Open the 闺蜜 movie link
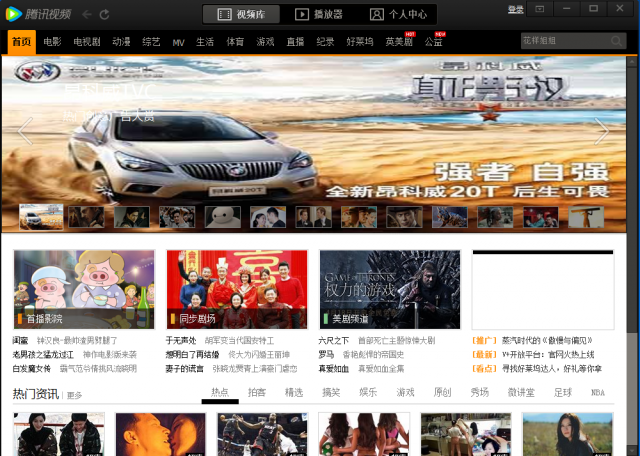This screenshot has width=640, height=456. pos(20,340)
